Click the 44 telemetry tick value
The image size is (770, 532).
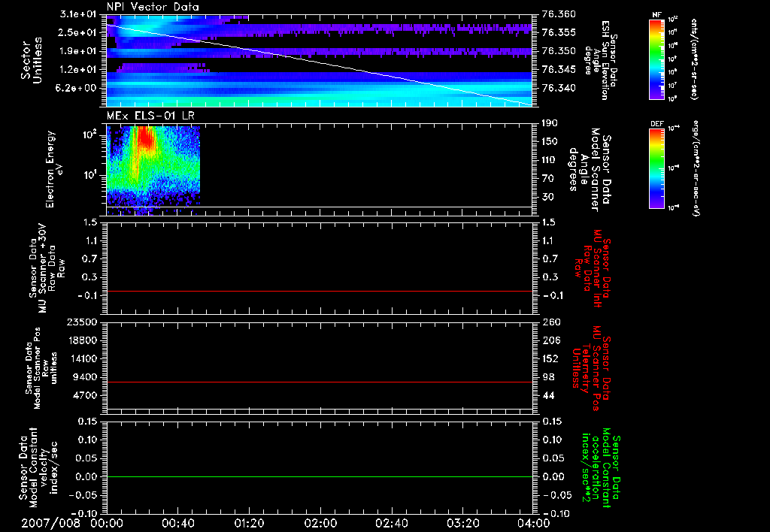[548, 396]
